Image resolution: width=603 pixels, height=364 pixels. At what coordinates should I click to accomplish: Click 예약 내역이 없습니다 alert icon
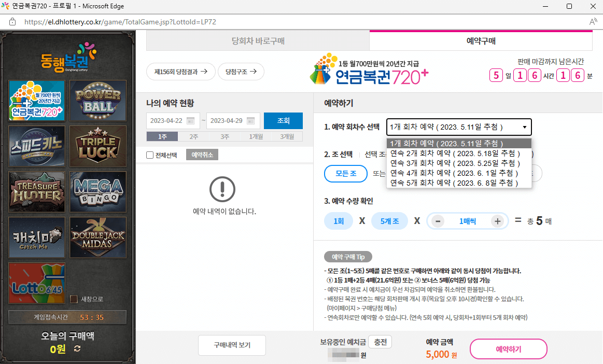tap(222, 189)
